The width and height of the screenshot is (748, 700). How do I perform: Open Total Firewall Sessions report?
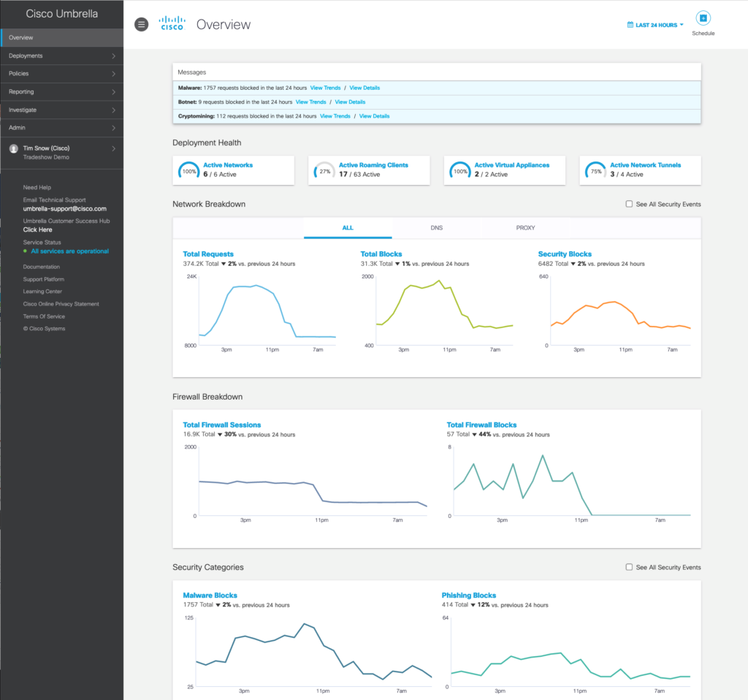tap(222, 425)
